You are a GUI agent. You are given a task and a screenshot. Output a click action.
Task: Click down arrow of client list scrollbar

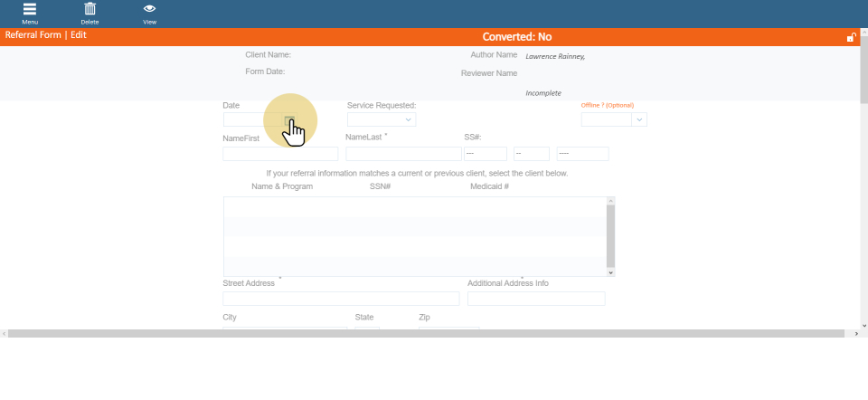(x=611, y=271)
